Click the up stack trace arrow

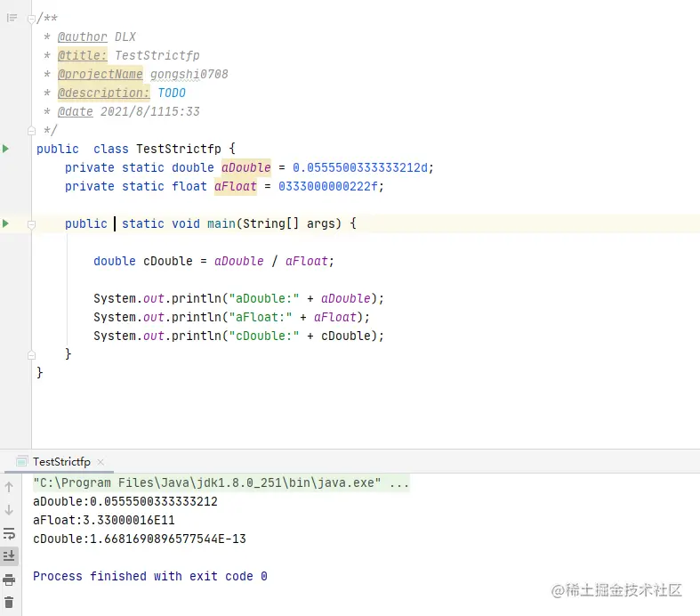pos(9,487)
